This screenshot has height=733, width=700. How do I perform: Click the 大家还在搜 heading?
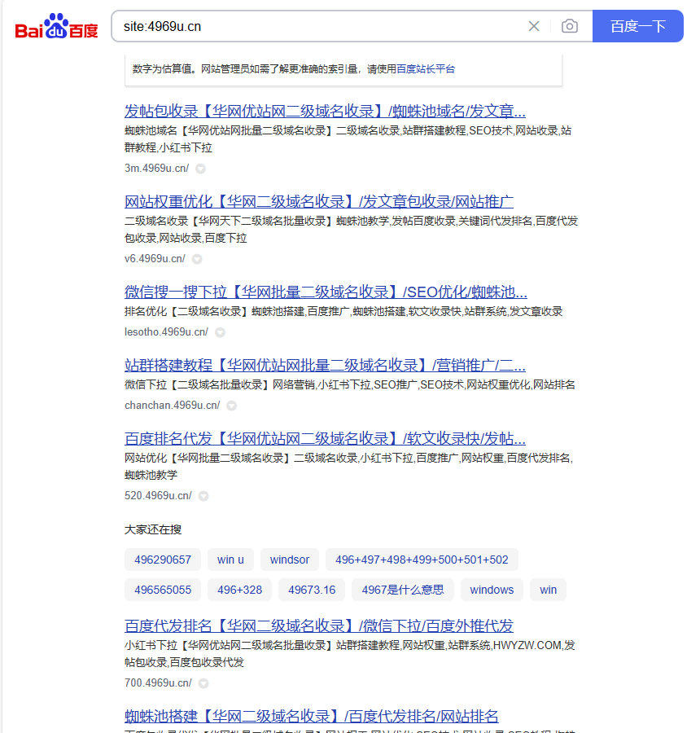point(153,529)
